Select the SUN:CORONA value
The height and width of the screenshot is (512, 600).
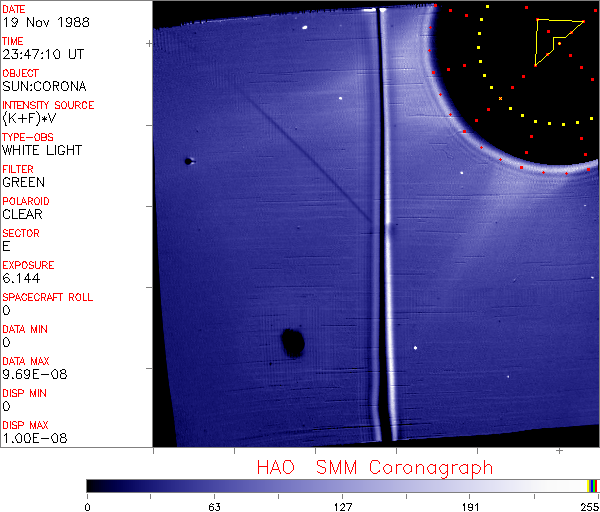pos(44,86)
